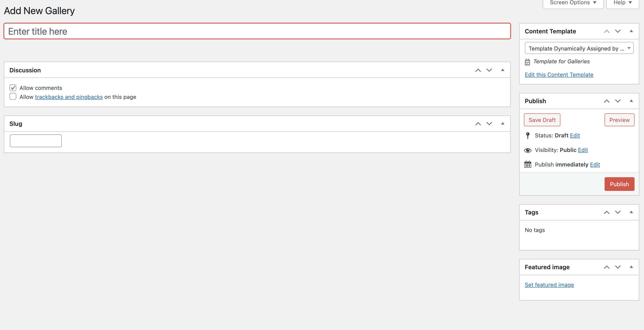Move Discussion panel up with arrow
The height and width of the screenshot is (330, 644).
click(478, 70)
